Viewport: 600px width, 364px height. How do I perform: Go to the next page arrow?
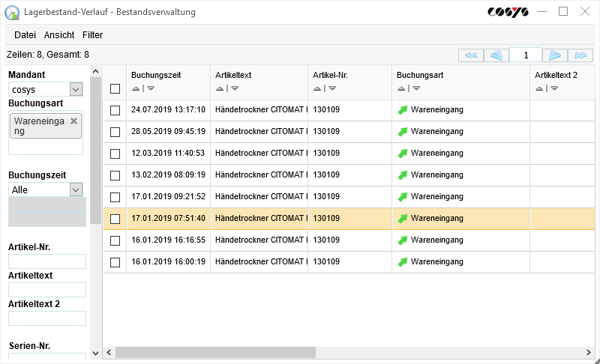pos(554,55)
